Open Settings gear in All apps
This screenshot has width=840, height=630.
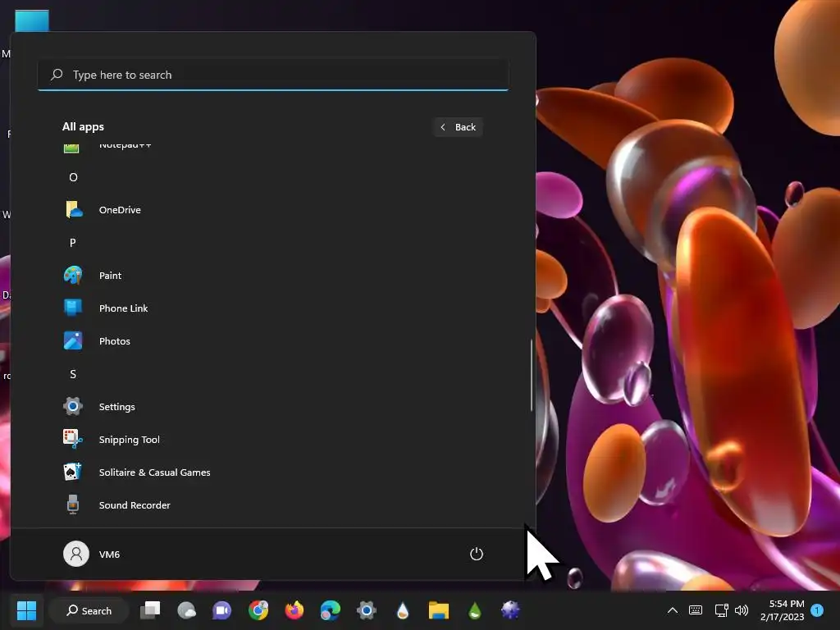pyautogui.click(x=73, y=407)
